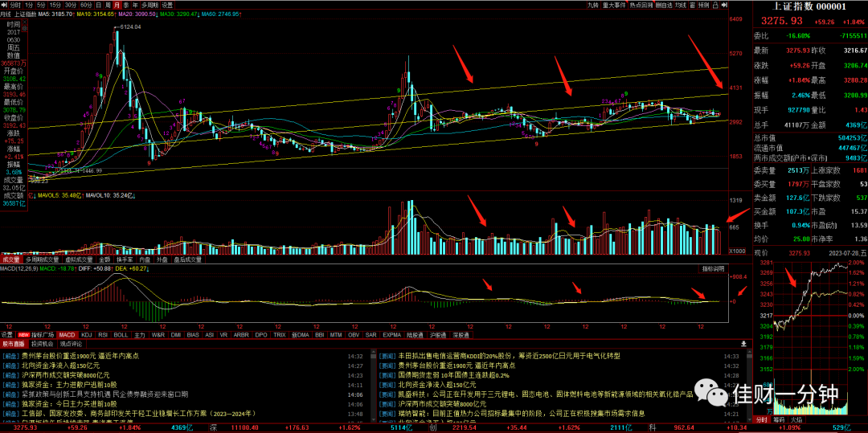Open info panel settings icon below X

coord(25,29)
